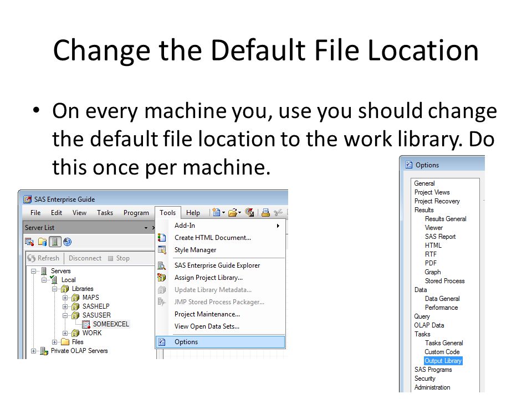The image size is (532, 399).
Task: Click the blue globe icon under Server List
Action: 67,242
